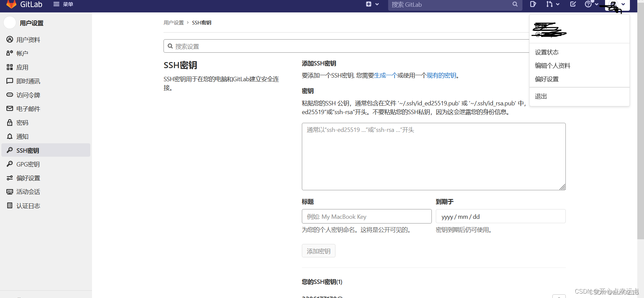Click the help question mark icon
Image resolution: width=644 pixels, height=298 pixels.
[x=588, y=4]
